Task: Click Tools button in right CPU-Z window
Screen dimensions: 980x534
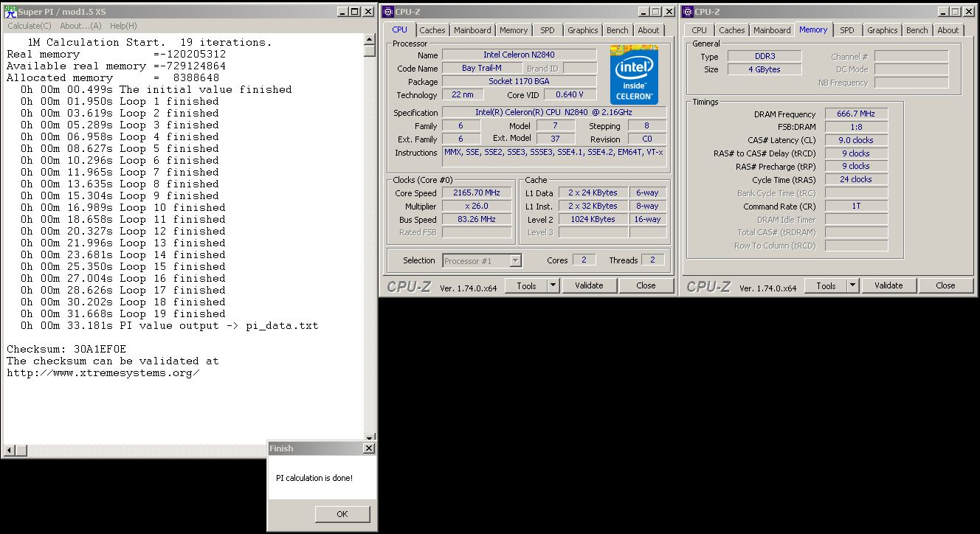Action: [826, 285]
